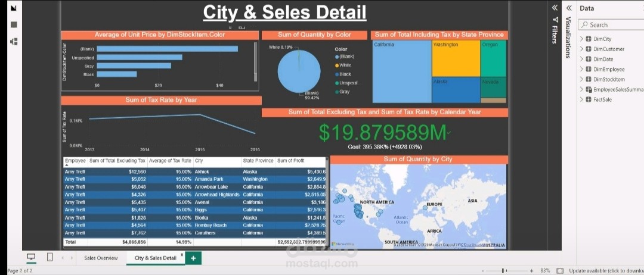
Task: Collapse the Visualizations pane chevrons
Action: (x=569, y=8)
